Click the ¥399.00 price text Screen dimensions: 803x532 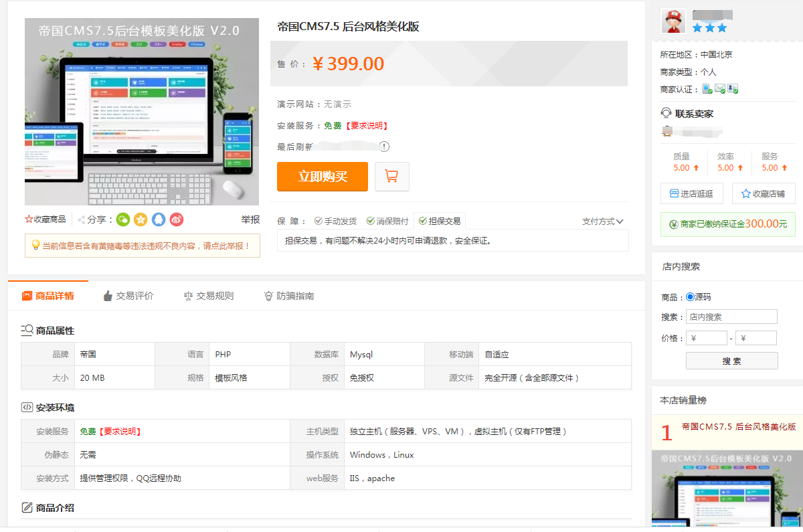pos(348,64)
